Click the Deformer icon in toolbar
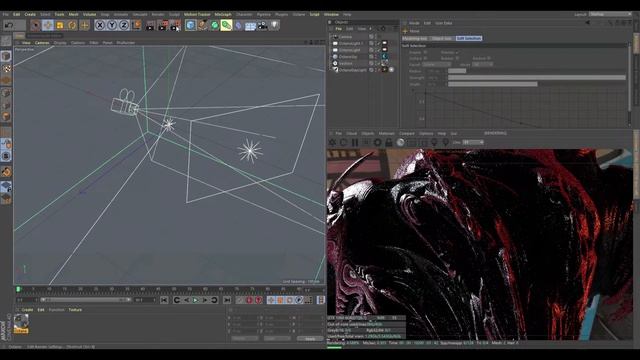Screen dimensions: 640x360 [238, 25]
